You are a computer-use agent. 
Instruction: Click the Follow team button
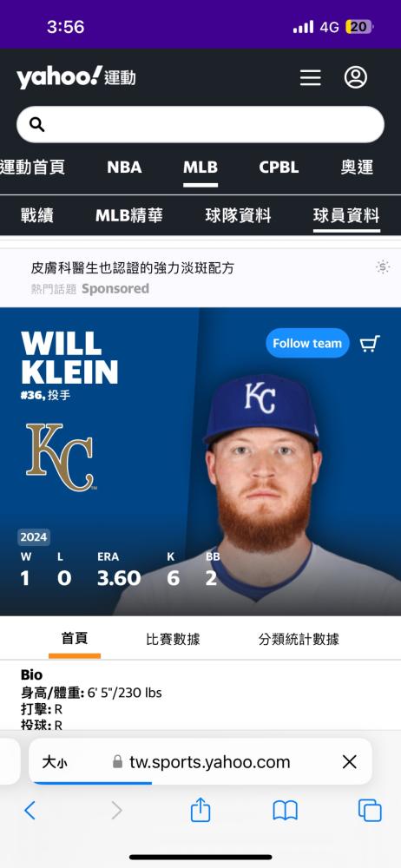click(x=307, y=343)
